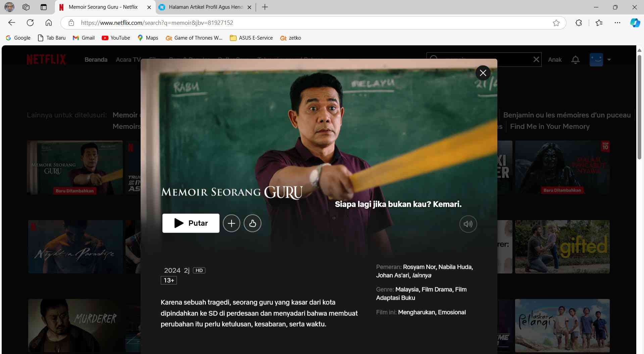Add Memoir Seorang Guru to My List
The height and width of the screenshot is (354, 644).
[232, 223]
